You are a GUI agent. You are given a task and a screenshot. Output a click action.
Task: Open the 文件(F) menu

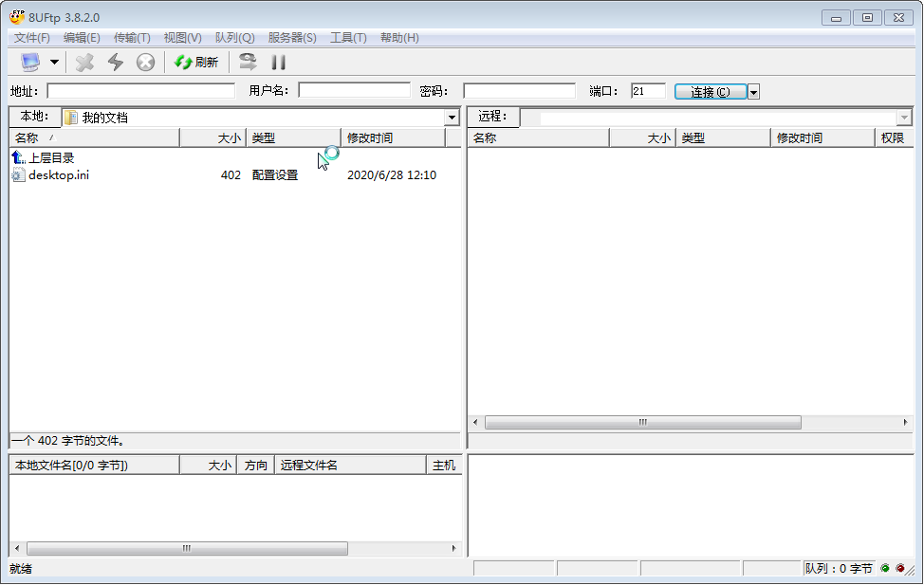(32, 38)
